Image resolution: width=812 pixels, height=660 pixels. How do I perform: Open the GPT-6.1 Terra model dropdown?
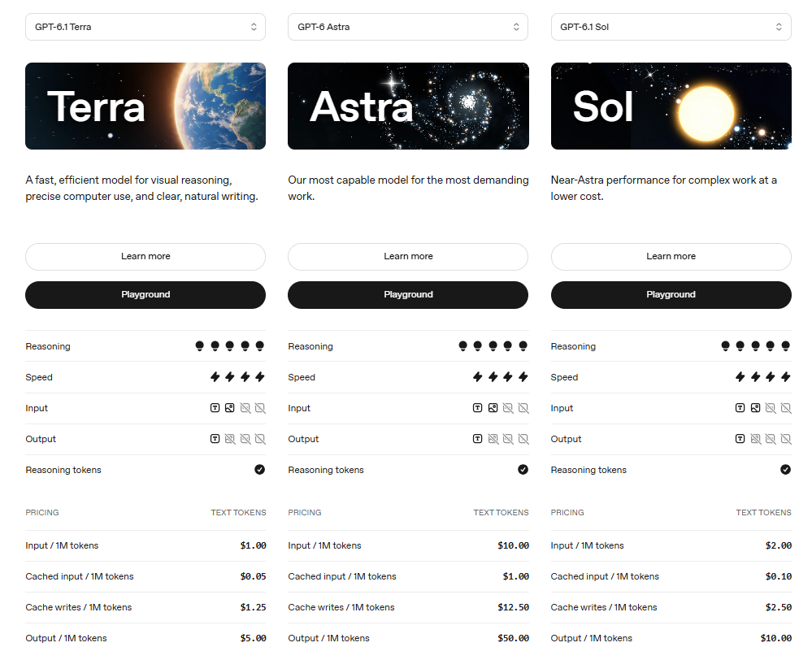(x=145, y=27)
